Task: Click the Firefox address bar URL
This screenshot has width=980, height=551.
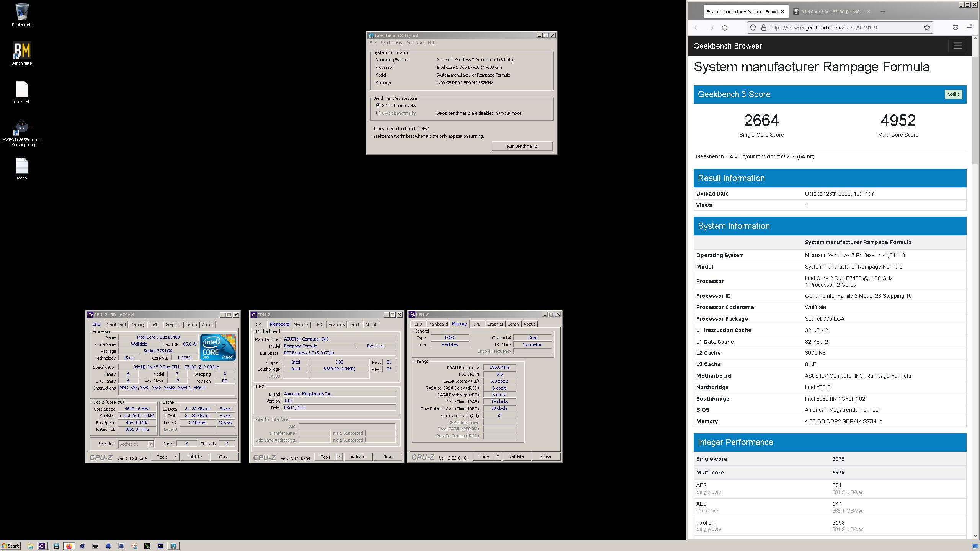Action: click(x=823, y=28)
